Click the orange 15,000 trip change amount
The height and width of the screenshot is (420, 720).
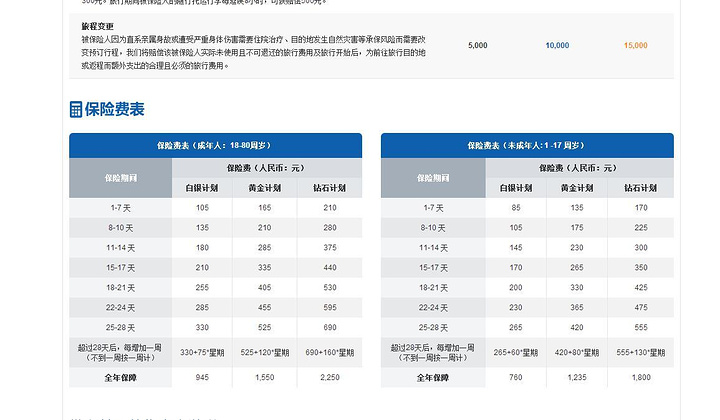(x=635, y=45)
